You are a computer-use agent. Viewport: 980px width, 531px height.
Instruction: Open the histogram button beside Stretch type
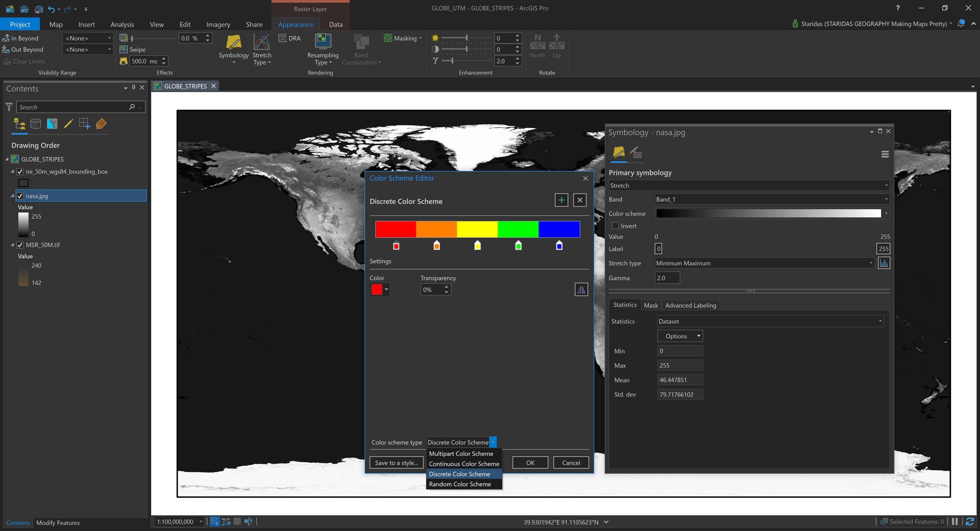point(884,263)
